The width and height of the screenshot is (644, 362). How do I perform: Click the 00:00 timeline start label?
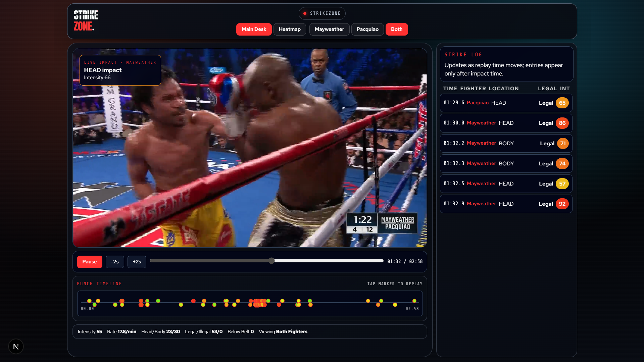click(x=87, y=309)
